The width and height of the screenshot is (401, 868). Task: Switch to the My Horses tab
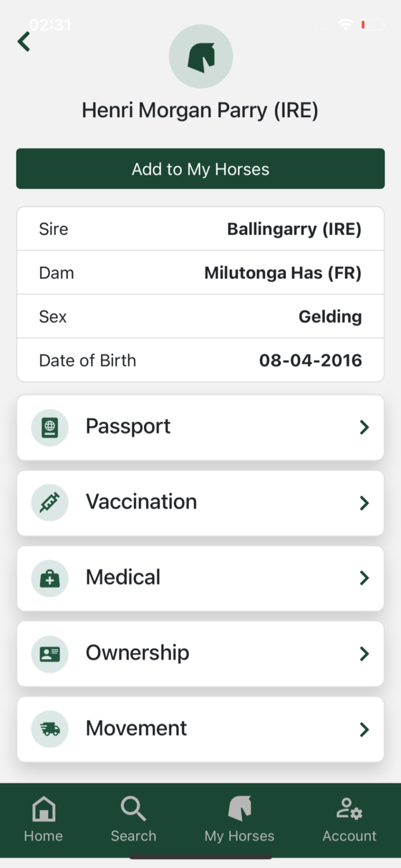(x=239, y=819)
